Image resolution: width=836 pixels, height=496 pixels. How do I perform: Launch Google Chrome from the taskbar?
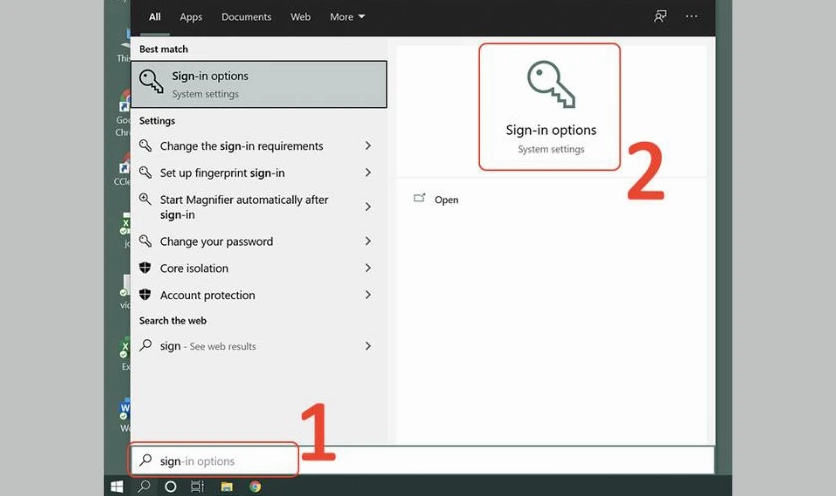coord(255,487)
